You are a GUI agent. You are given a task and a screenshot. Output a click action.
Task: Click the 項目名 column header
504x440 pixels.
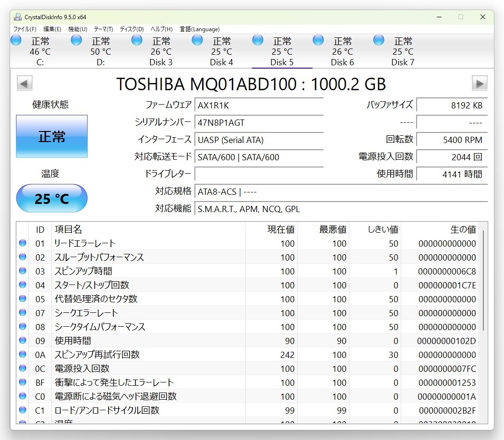click(x=149, y=229)
